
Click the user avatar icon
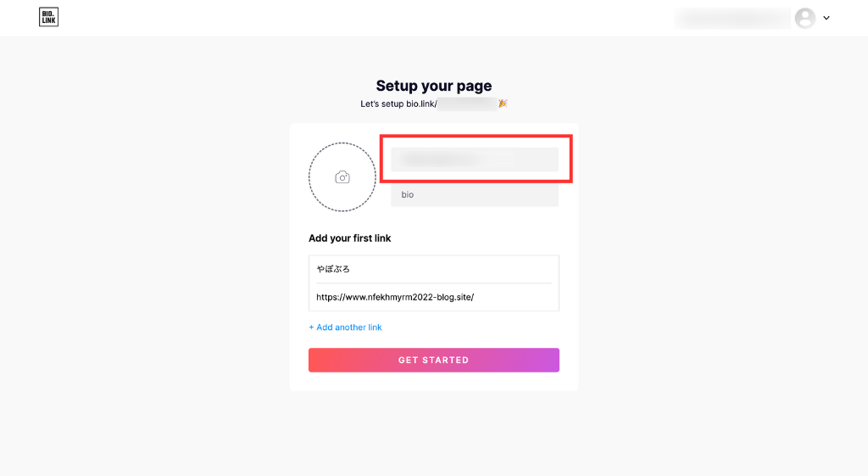click(x=805, y=19)
